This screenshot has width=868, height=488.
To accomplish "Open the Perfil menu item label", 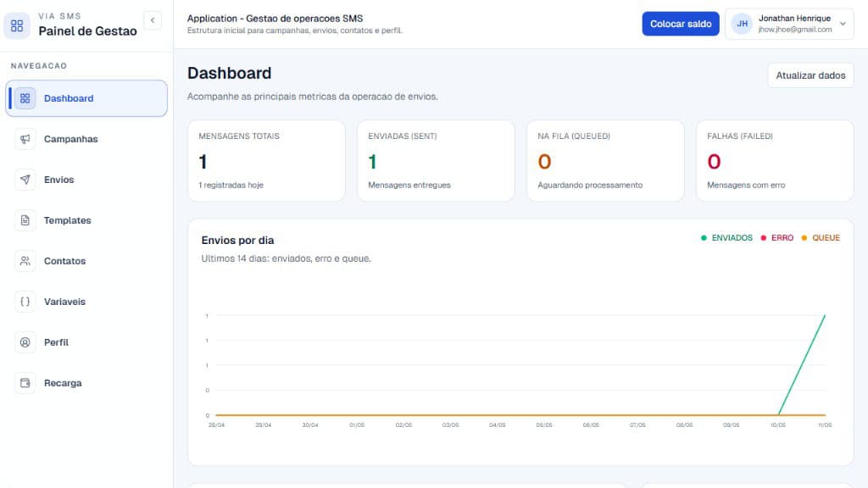I will pos(56,342).
